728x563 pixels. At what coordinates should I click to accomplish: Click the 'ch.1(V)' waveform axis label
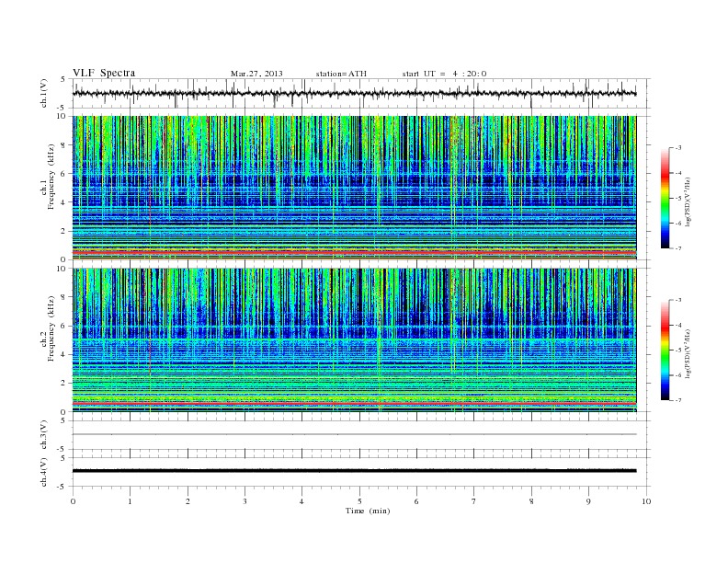click(x=43, y=93)
